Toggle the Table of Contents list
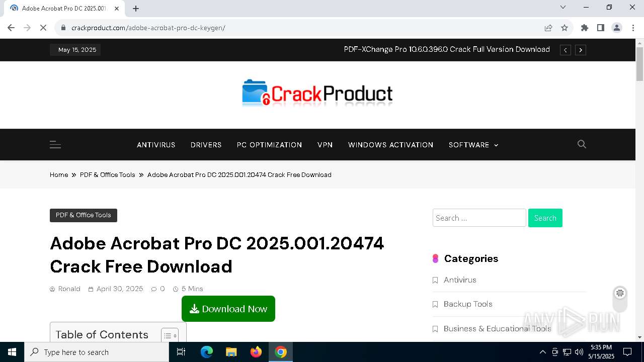Viewport: 644px width, 362px height. coord(170,336)
